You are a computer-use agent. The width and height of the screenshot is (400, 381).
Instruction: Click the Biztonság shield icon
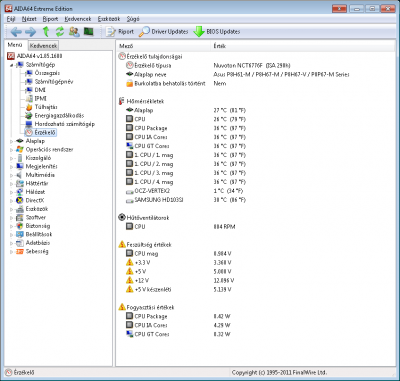(20, 226)
